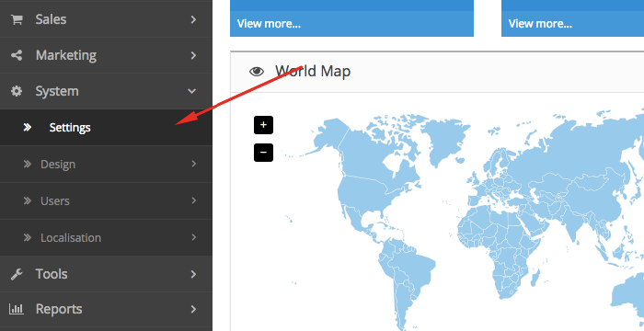The image size is (644, 331).
Task: Click the Tools wrench icon
Action: [17, 274]
